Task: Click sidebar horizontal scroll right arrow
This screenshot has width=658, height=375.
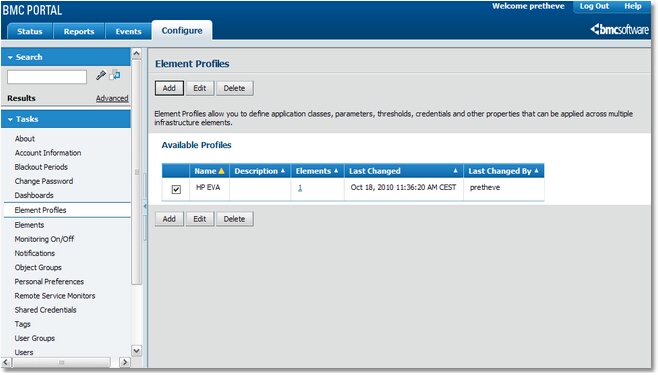Action: 125,362
